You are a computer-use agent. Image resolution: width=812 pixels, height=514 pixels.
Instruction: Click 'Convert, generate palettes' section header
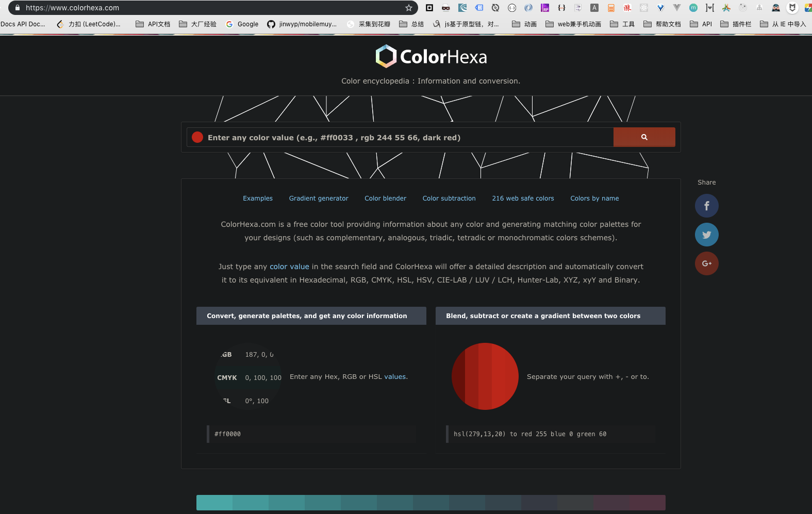click(311, 316)
